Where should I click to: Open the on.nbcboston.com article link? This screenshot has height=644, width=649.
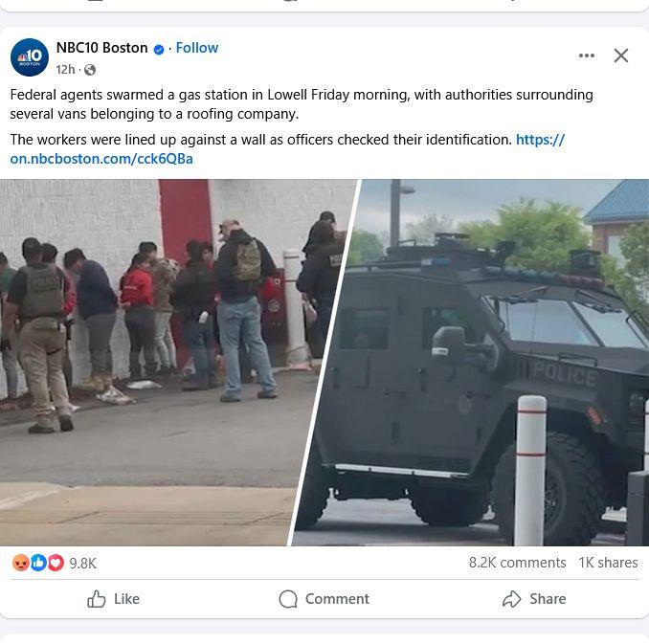287,149
